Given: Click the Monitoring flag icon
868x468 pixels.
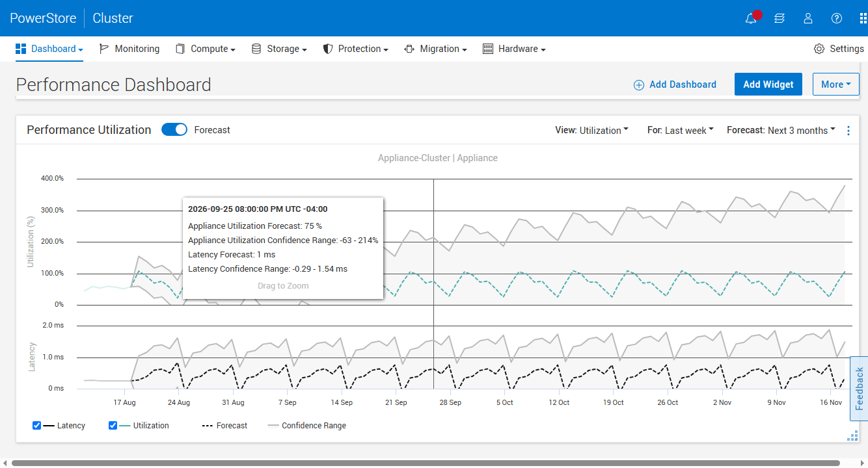Looking at the screenshot, I should click(x=104, y=49).
